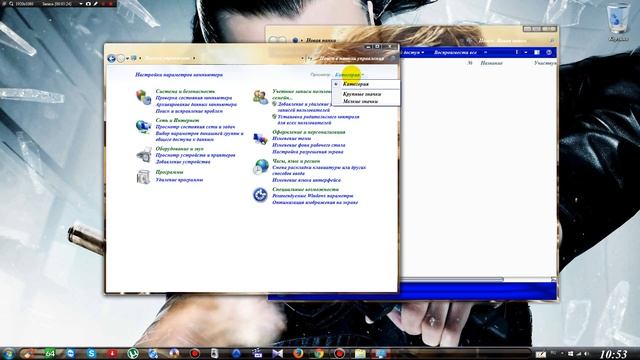This screenshot has width=640, height=360.
Task: Open Оформление и персонализация link
Action: [x=309, y=132]
